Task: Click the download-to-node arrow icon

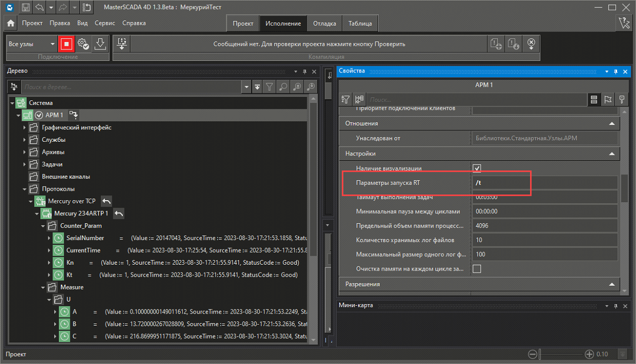Action: [100, 44]
